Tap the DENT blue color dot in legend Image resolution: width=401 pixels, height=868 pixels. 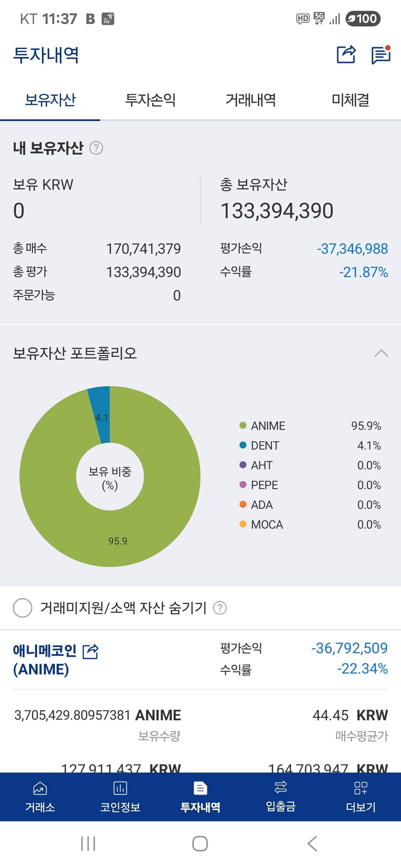(x=242, y=445)
